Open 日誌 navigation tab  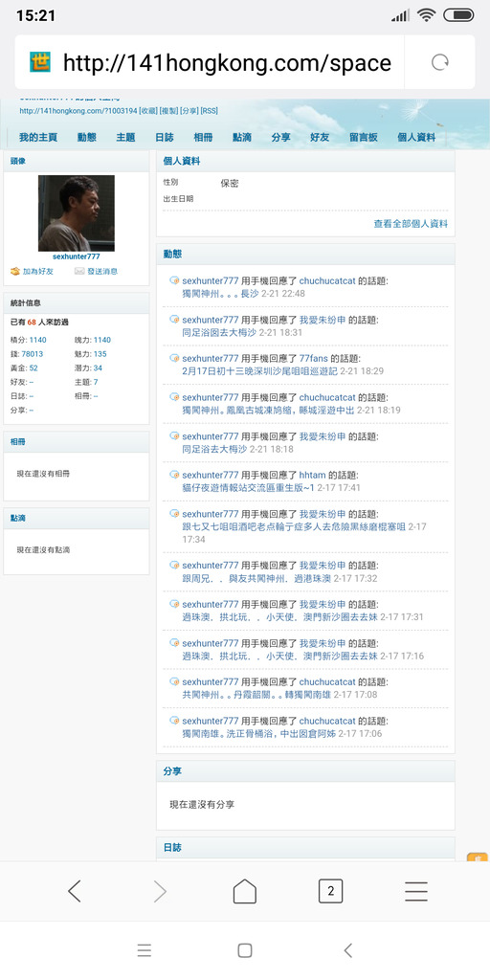165,138
